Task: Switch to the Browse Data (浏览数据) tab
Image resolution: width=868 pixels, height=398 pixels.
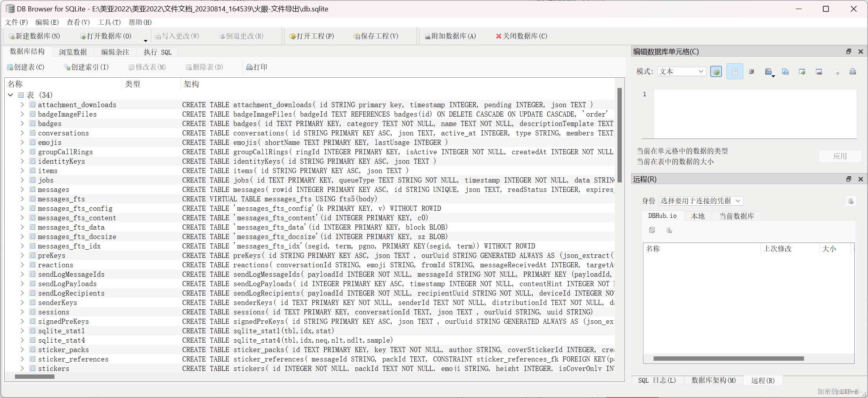Action: coord(73,52)
